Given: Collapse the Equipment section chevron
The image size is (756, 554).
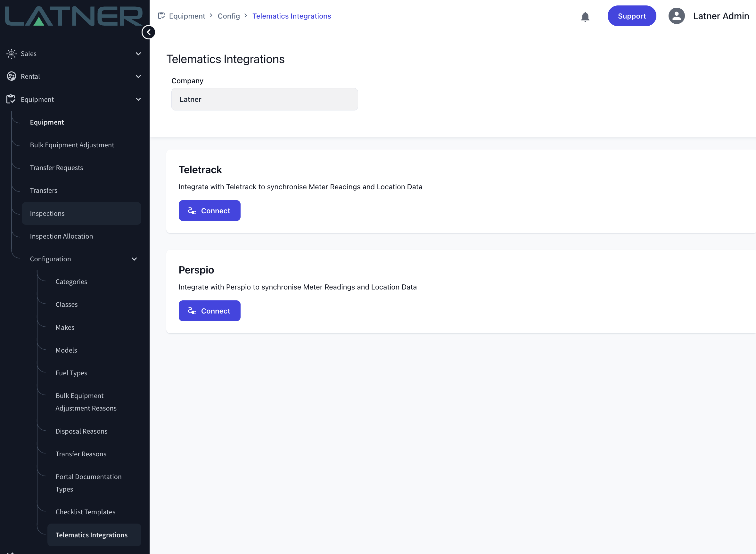Looking at the screenshot, I should tap(138, 99).
